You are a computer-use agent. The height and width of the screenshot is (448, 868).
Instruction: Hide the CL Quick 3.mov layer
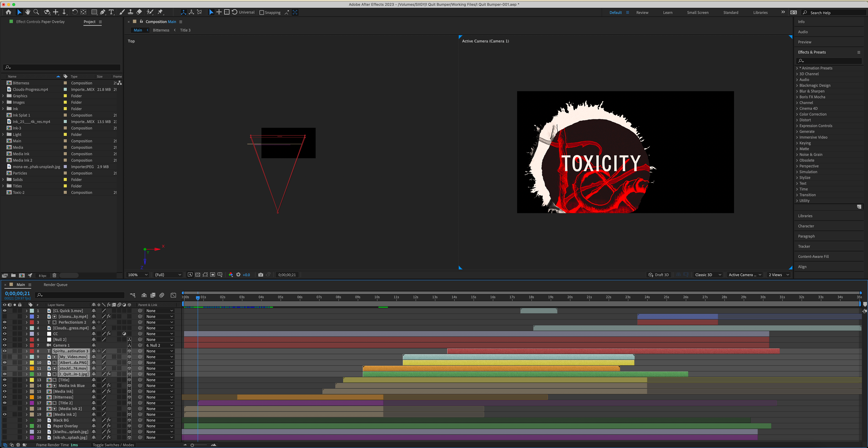5,311
